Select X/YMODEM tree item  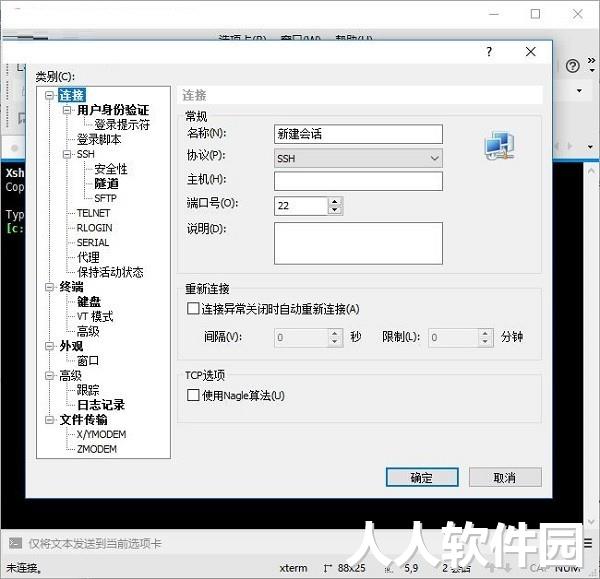[x=101, y=435]
